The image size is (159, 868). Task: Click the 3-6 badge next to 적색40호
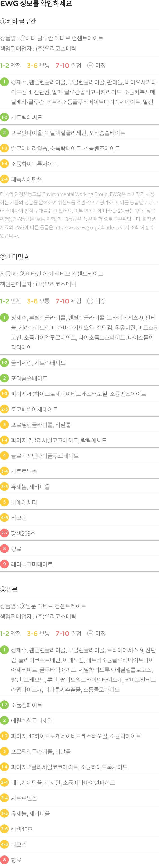(x=4, y=828)
